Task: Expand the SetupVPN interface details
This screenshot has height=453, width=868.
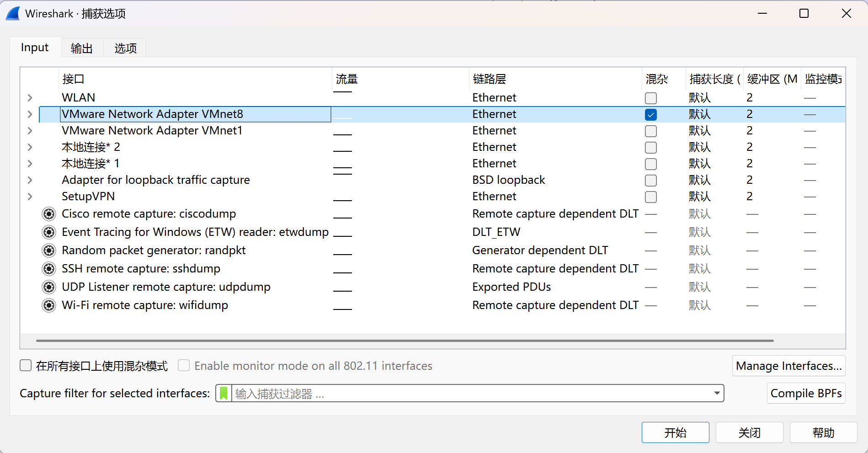Action: (x=30, y=197)
